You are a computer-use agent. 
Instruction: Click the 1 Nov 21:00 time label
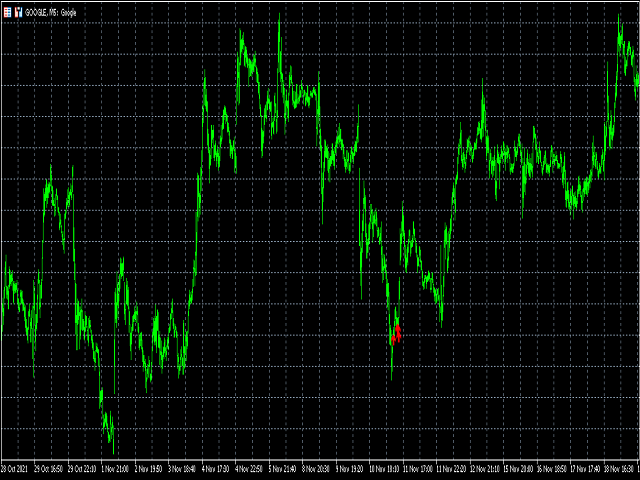tap(117, 468)
